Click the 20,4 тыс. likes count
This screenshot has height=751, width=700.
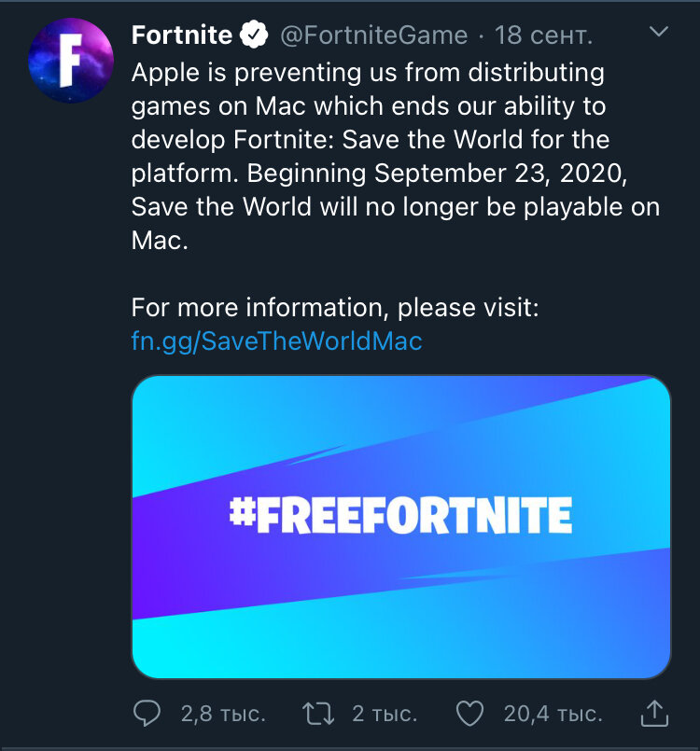point(553,715)
